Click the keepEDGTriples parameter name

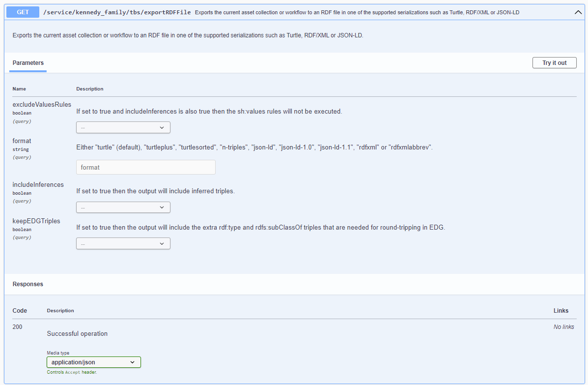(36, 221)
